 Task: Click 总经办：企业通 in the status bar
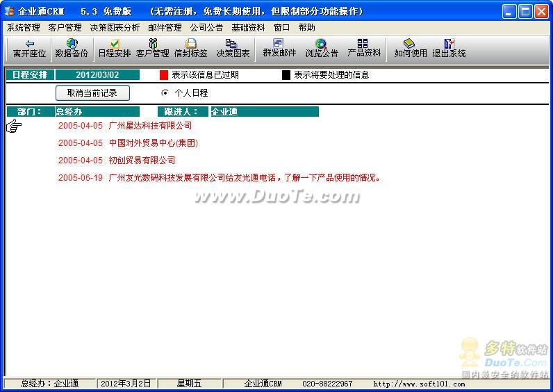[x=50, y=384]
